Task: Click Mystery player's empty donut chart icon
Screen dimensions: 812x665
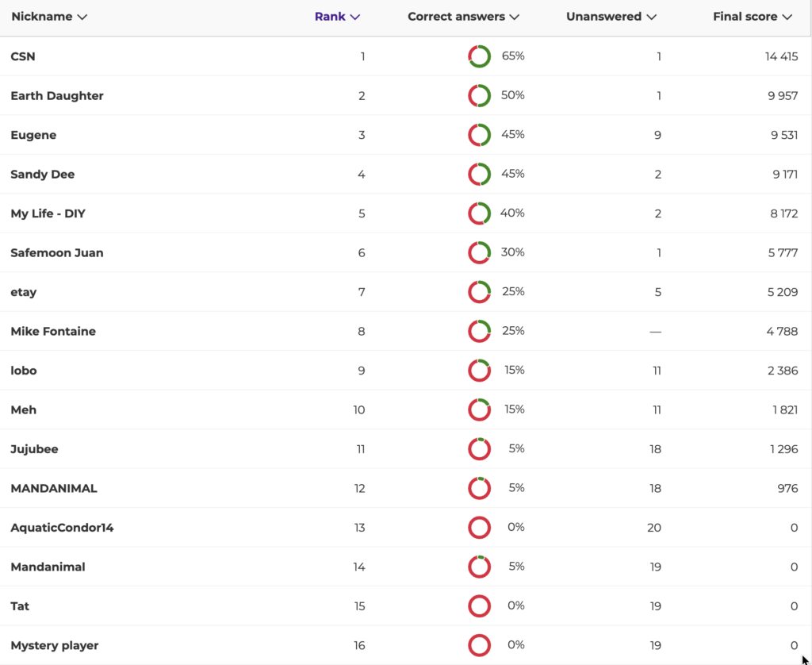Action: click(479, 645)
